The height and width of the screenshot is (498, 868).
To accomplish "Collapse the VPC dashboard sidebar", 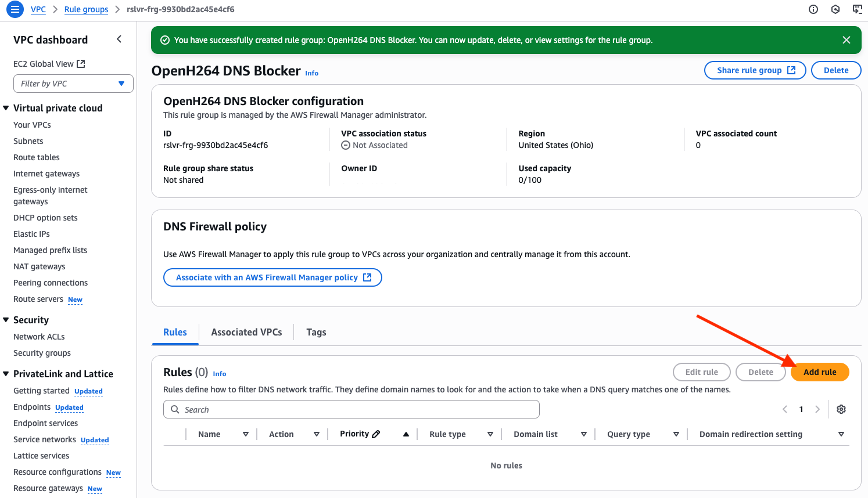I will pyautogui.click(x=119, y=39).
